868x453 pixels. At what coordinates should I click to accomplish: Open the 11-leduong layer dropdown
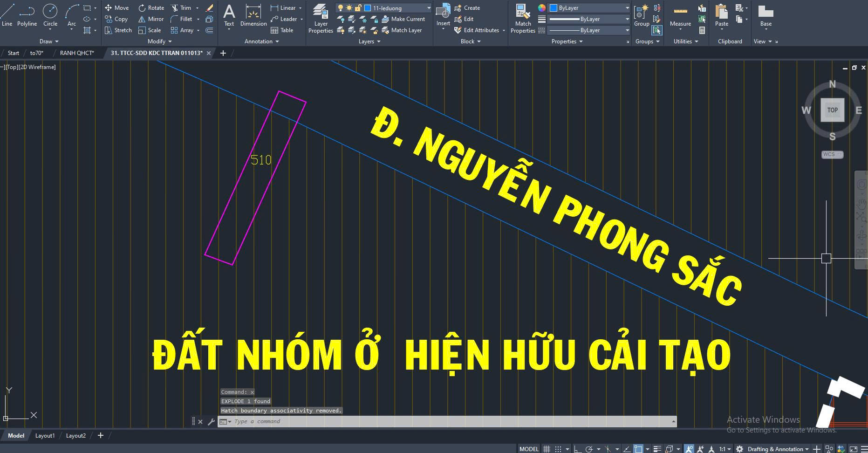coord(429,8)
